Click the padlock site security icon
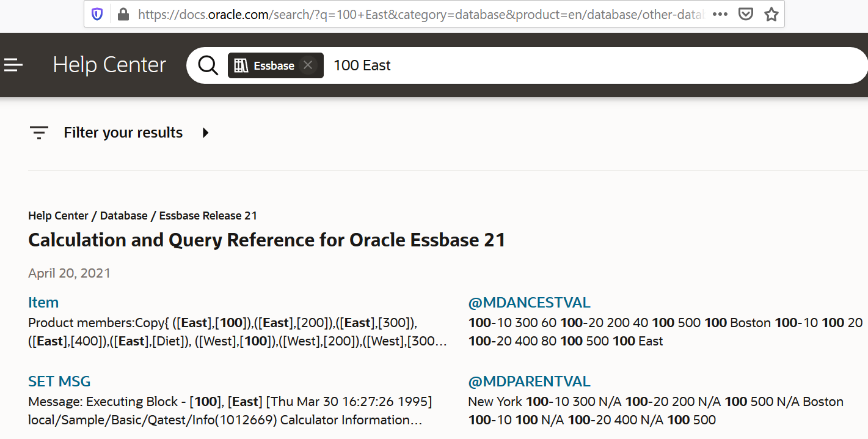 [x=122, y=13]
